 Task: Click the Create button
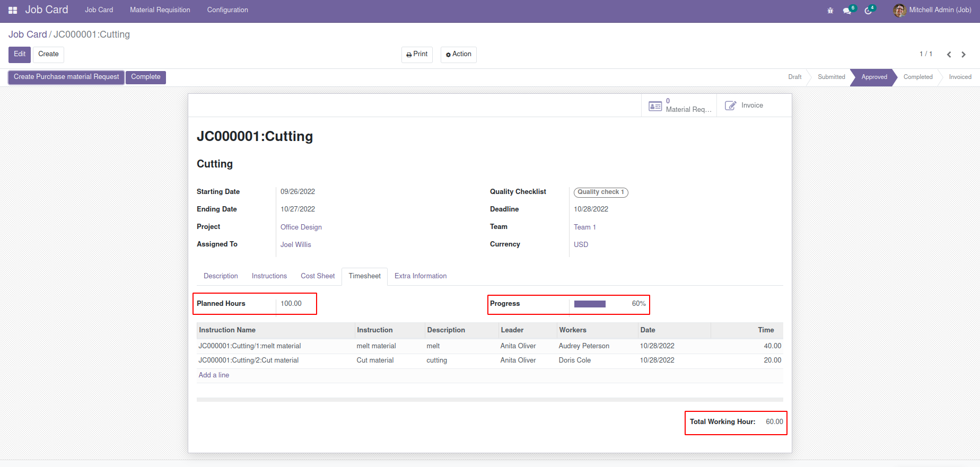coord(48,55)
